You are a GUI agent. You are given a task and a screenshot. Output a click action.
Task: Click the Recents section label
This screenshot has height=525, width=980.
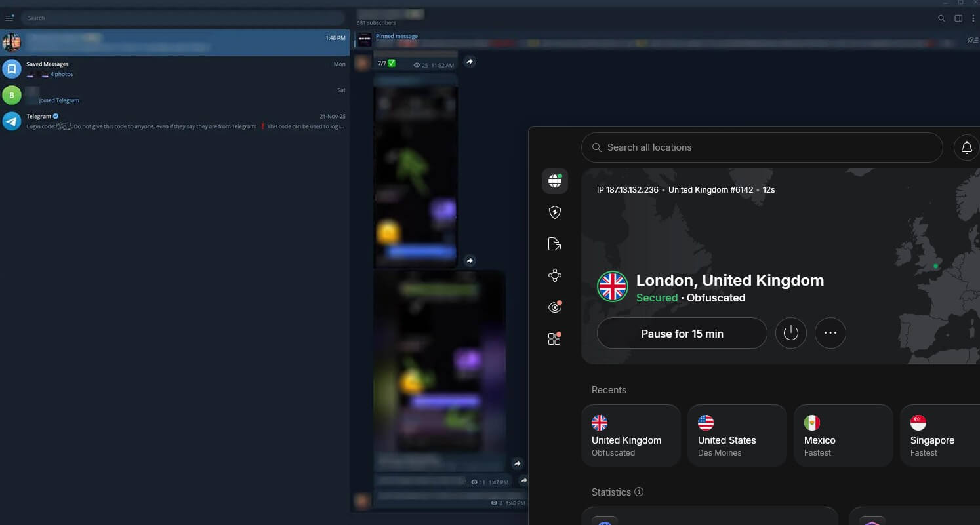click(x=609, y=390)
